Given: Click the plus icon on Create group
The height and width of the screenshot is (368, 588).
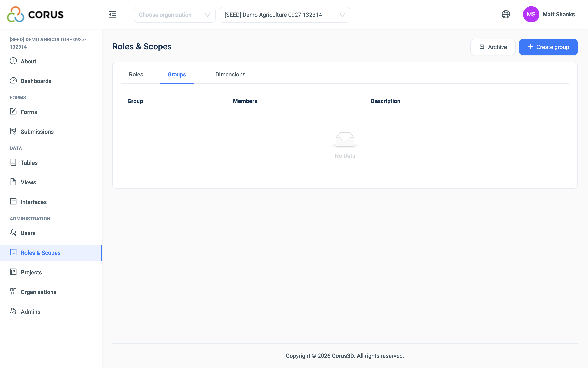Looking at the screenshot, I should [x=530, y=47].
